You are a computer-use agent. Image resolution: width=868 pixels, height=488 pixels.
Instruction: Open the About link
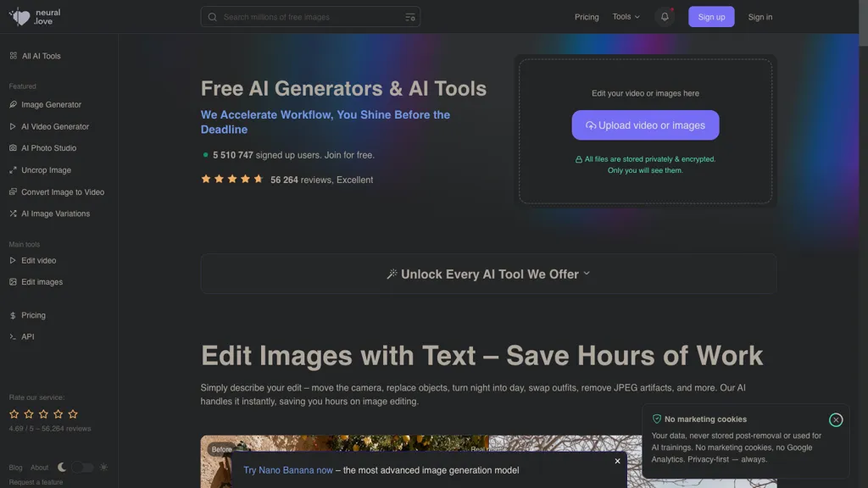pyautogui.click(x=39, y=468)
